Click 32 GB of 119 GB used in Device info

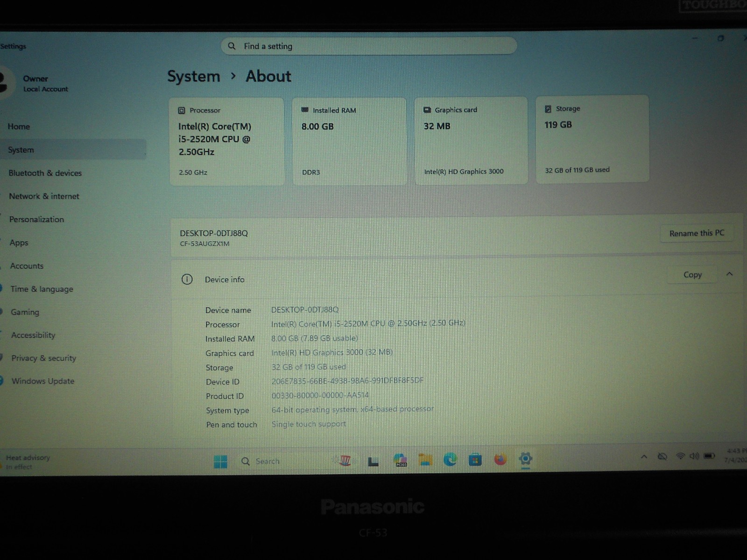309,367
